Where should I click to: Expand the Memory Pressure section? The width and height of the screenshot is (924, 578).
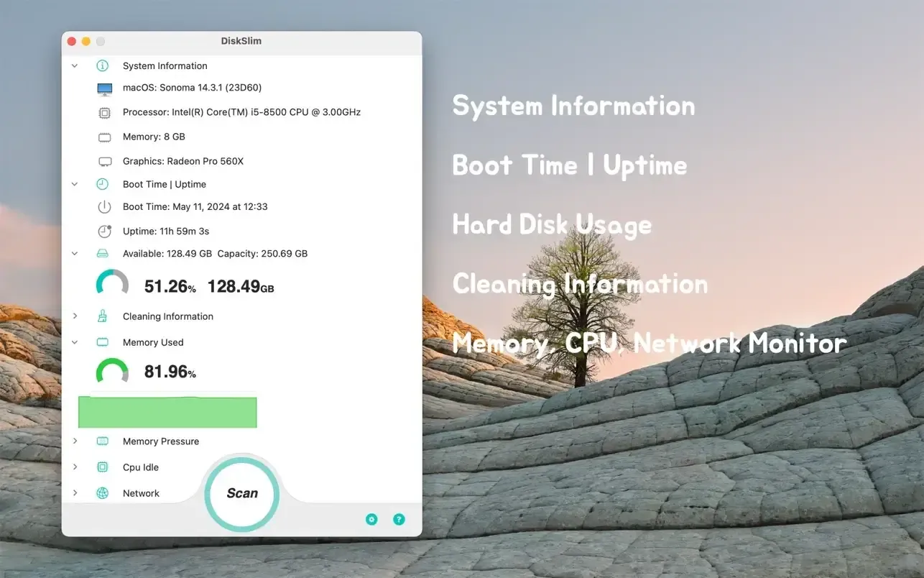(74, 441)
